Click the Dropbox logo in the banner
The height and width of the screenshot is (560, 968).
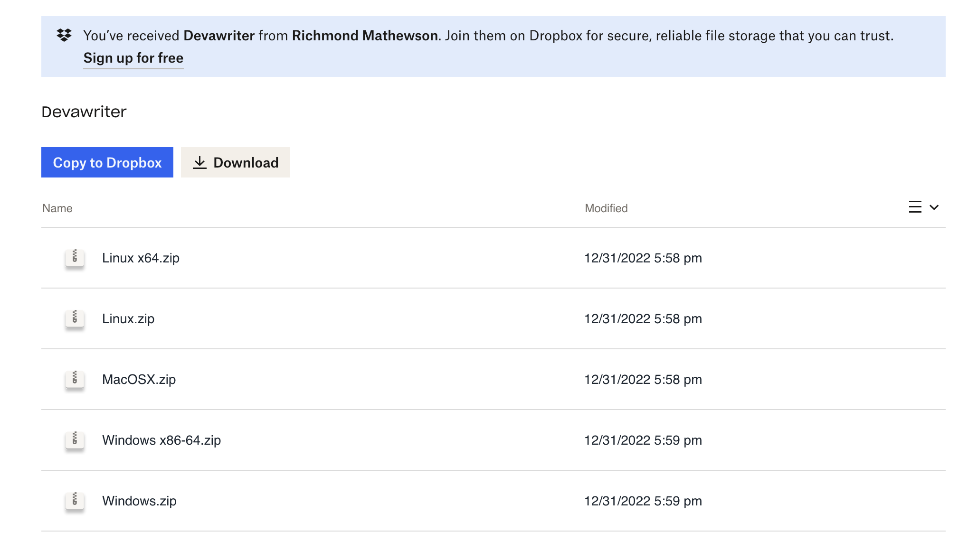(x=64, y=35)
